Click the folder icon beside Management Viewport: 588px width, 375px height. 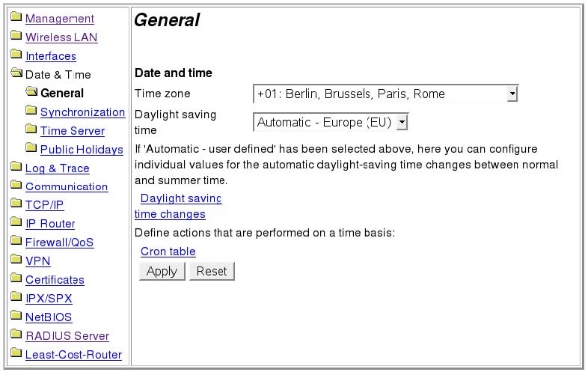coord(16,16)
